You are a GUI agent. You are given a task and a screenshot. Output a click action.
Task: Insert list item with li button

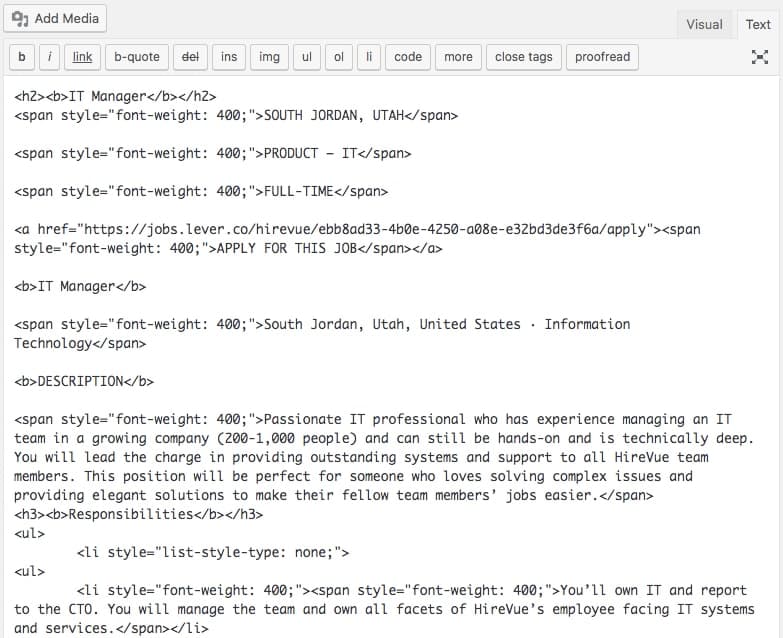pos(369,57)
